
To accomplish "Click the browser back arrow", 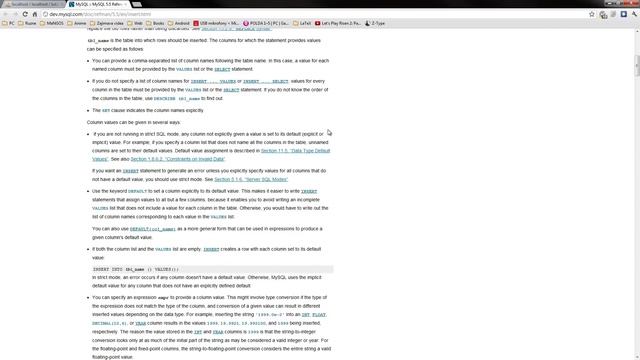I will pos(5,14).
